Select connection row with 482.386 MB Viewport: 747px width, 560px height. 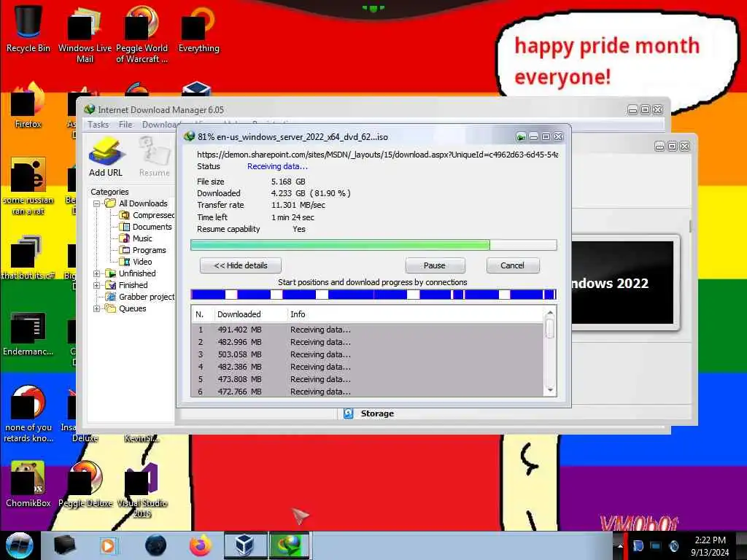coord(368,367)
